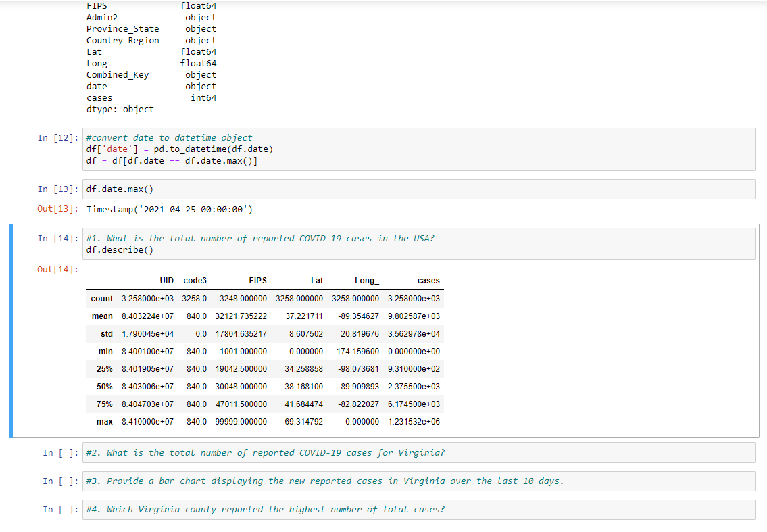Select the Timestamp 2021-04-25 output text

pos(168,209)
